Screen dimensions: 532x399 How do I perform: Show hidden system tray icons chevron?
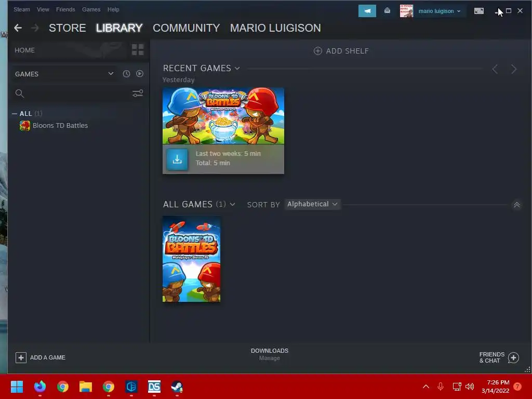click(x=426, y=387)
